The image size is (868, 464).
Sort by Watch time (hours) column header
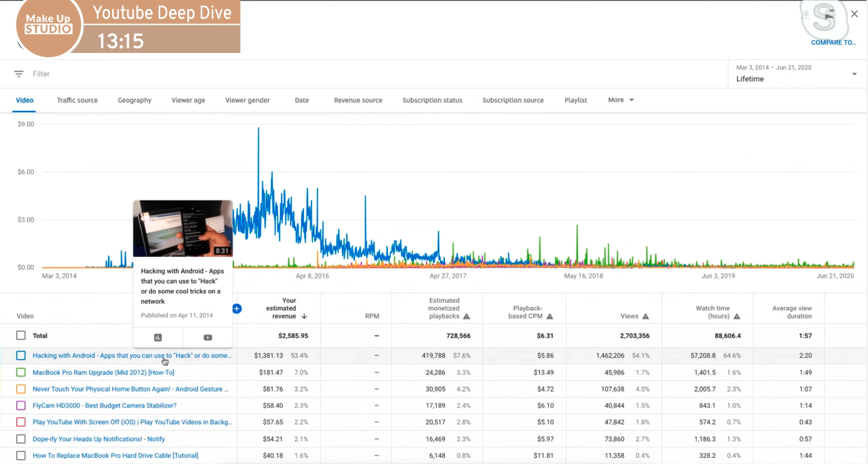(x=712, y=313)
